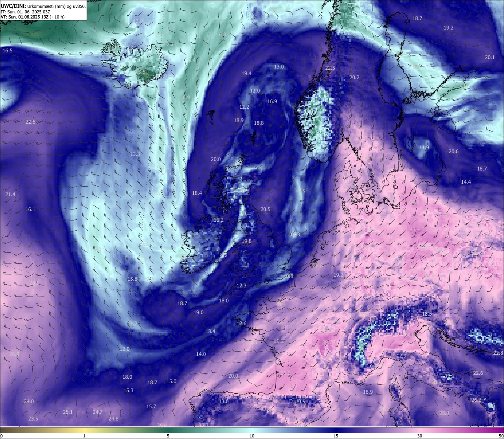
Task: Click the 11.9 value over the Baltic
Action: [424, 147]
